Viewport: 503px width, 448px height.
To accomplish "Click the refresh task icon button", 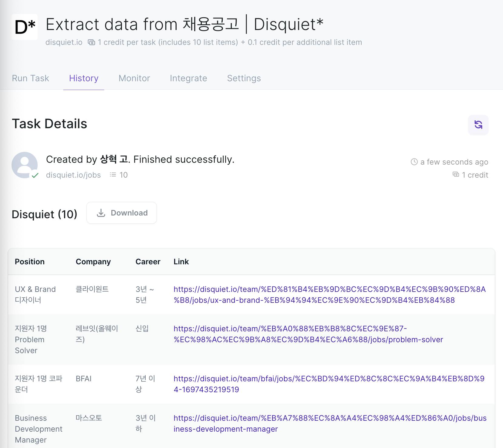I will tap(478, 125).
